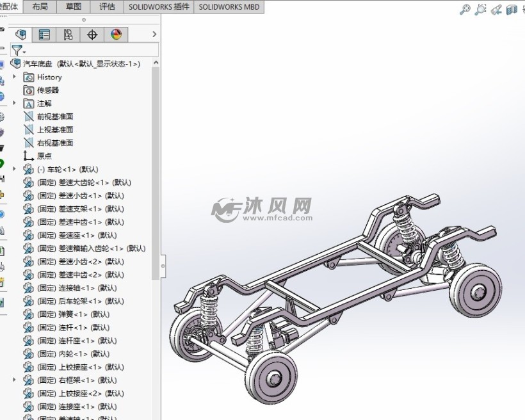The image size is (525, 420).
Task: Expand the manager panel tabs chevron
Action: [154, 35]
